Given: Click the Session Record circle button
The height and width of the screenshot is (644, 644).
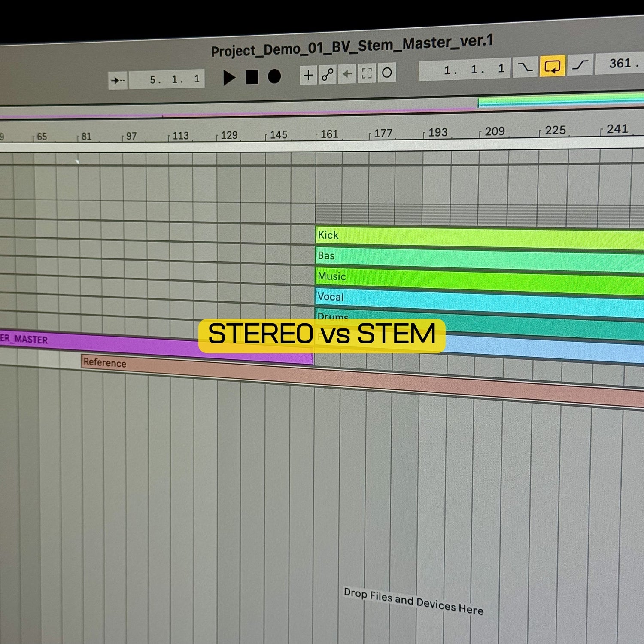Looking at the screenshot, I should 386,73.
